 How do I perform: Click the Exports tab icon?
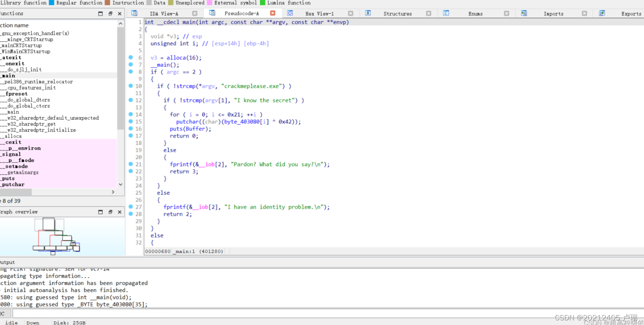tap(602, 13)
